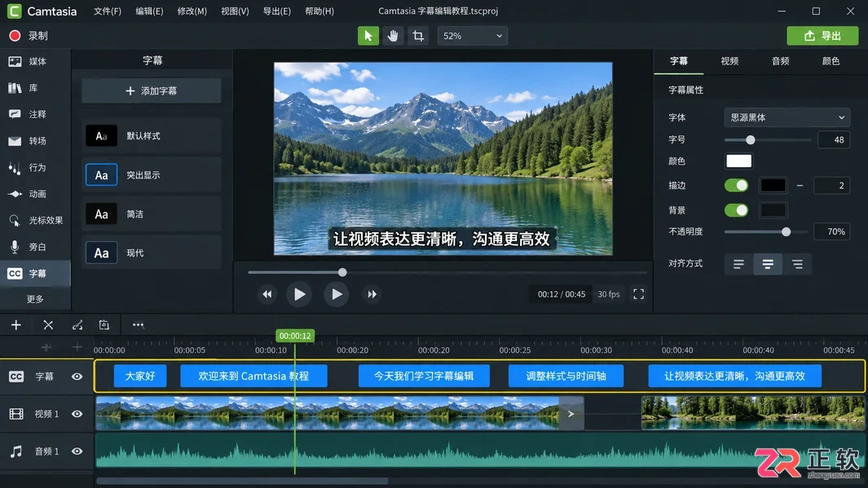Open the Captions (字幕) sidebar panel

35,273
